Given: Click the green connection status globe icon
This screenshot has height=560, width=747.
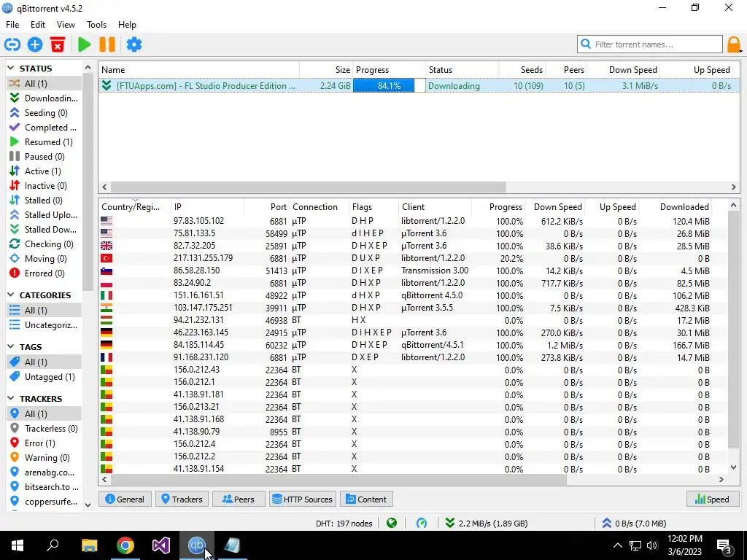Looking at the screenshot, I should (392, 524).
